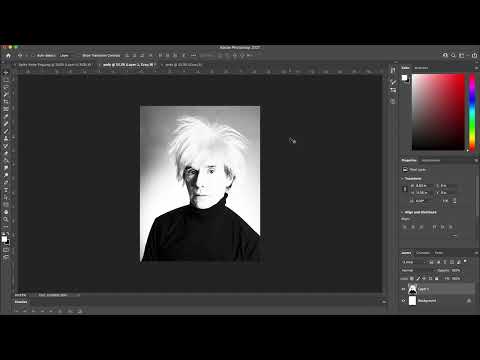Click the pixel layer filter icon
This screenshot has height=360, width=480.
point(431,262)
